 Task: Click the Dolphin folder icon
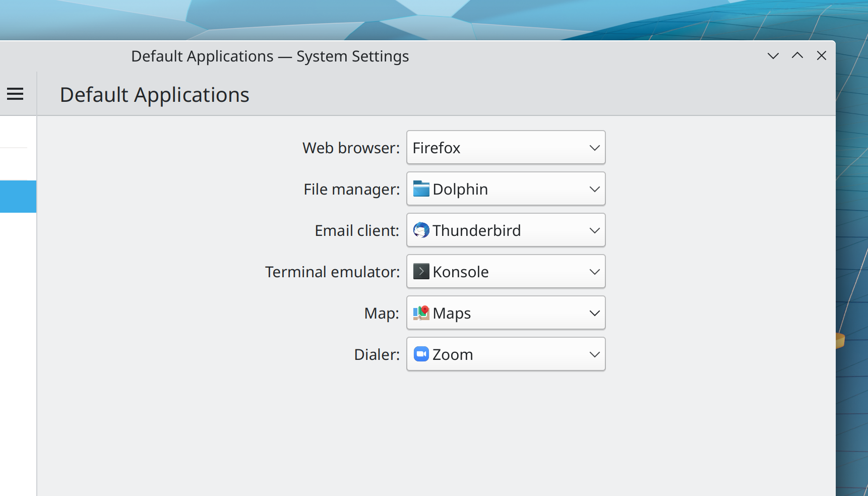click(x=421, y=189)
